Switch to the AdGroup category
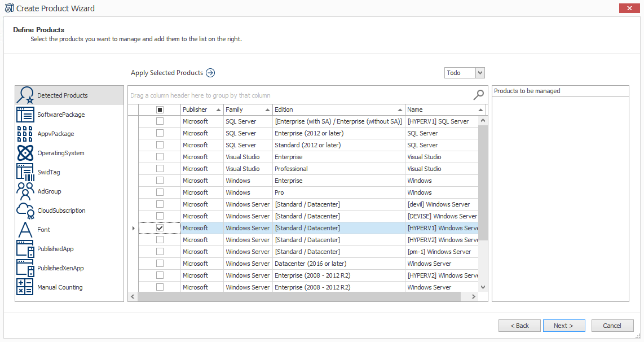Viewport: 644px width, 342px height. click(69, 191)
